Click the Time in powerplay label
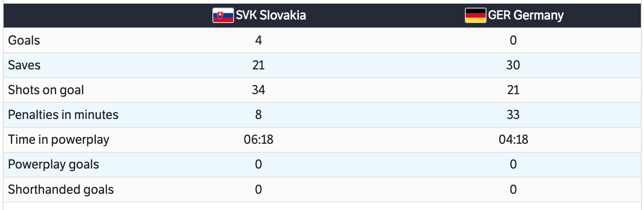Image resolution: width=644 pixels, height=210 pixels. pos(59,140)
